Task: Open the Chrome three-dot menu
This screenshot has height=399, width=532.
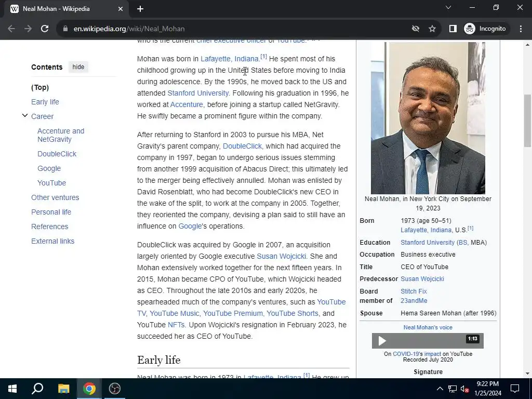Action: (521, 29)
